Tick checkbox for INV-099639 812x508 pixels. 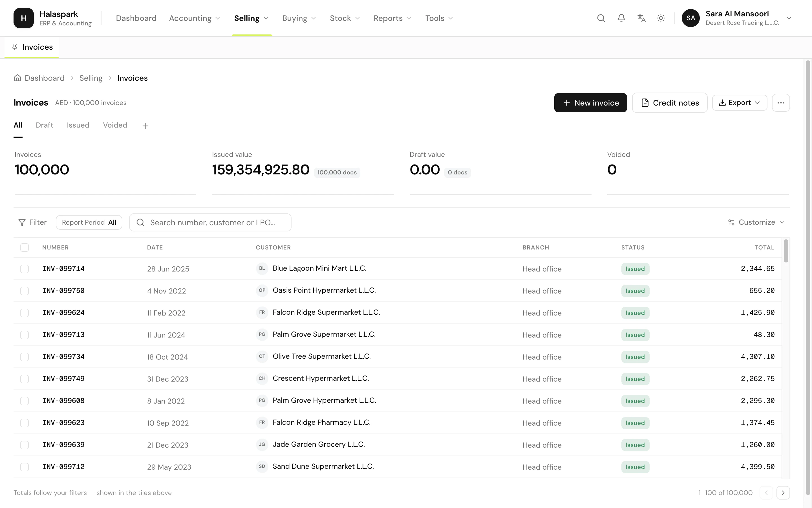pyautogui.click(x=25, y=445)
